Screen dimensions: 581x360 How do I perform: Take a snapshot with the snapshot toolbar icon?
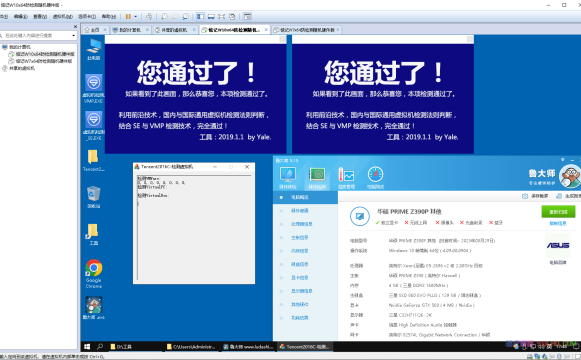[165, 16]
